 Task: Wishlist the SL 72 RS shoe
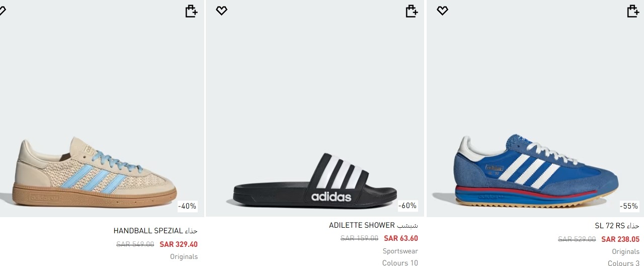point(442,11)
